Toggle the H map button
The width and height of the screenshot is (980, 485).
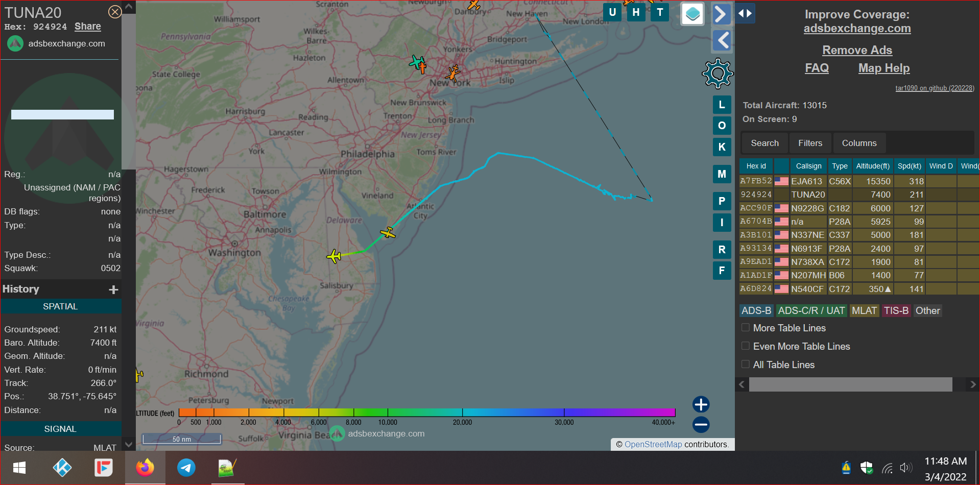pyautogui.click(x=636, y=12)
